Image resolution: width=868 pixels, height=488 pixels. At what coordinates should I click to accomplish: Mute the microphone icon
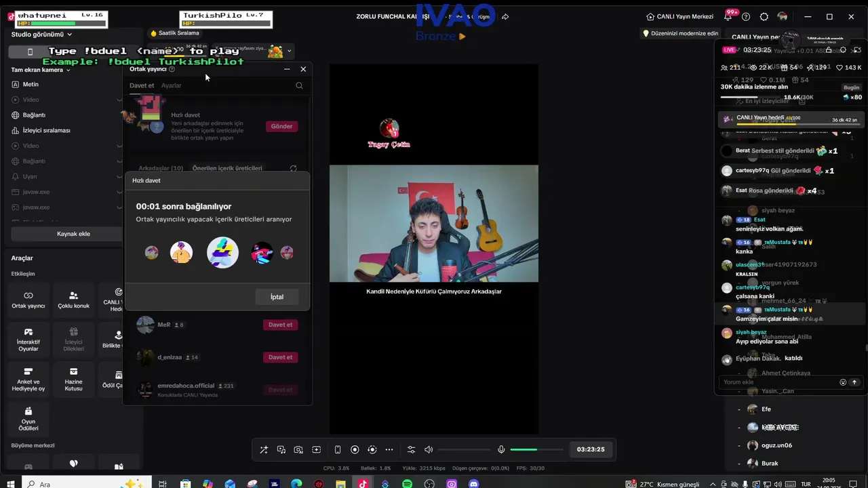tap(501, 449)
